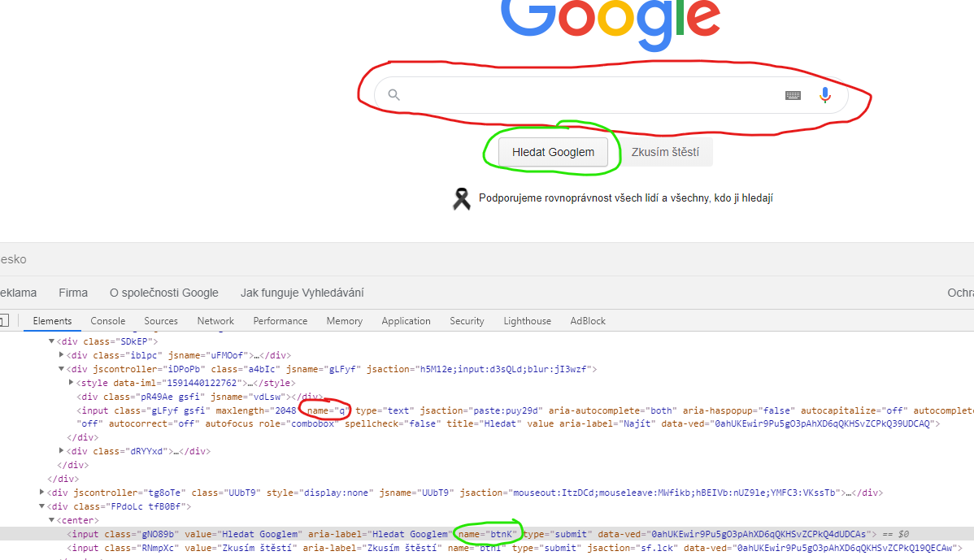Open the on-screen keyboard icon
974x560 pixels.
pyautogui.click(x=793, y=95)
